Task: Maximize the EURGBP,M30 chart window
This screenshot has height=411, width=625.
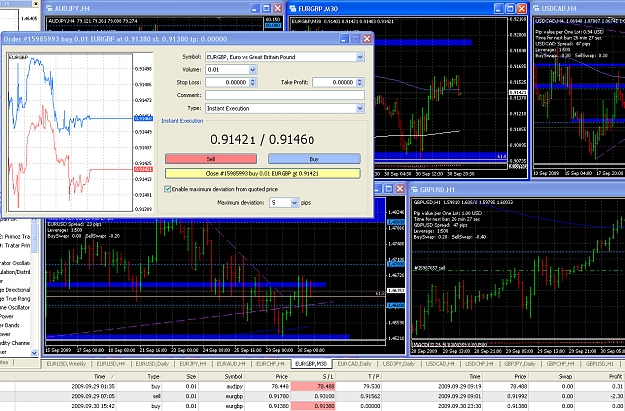Action: pos(510,8)
